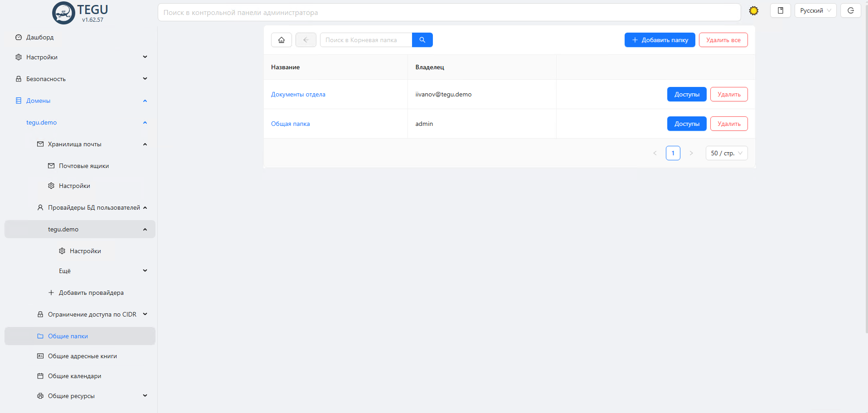Open the Русский language dropdown

click(x=815, y=10)
